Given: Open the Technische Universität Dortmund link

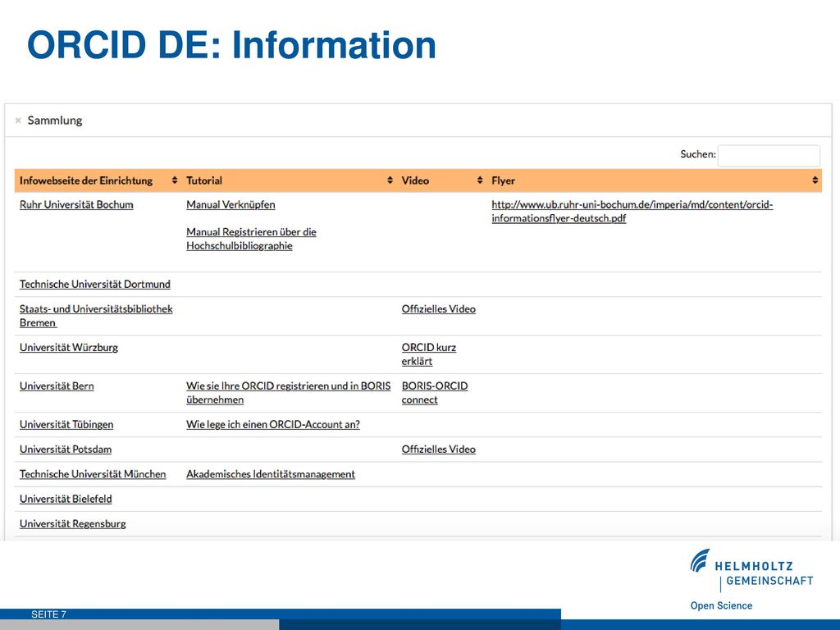Looking at the screenshot, I should coord(95,285).
